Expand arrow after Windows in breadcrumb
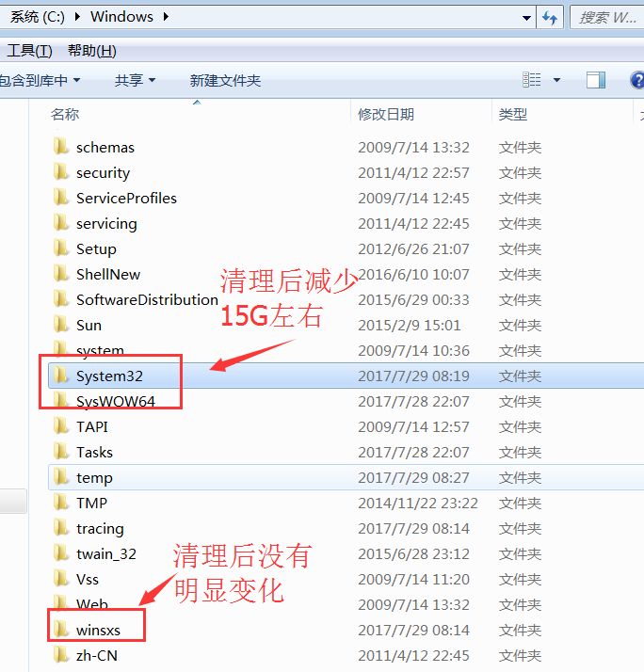This screenshot has width=644, height=672. tap(166, 17)
